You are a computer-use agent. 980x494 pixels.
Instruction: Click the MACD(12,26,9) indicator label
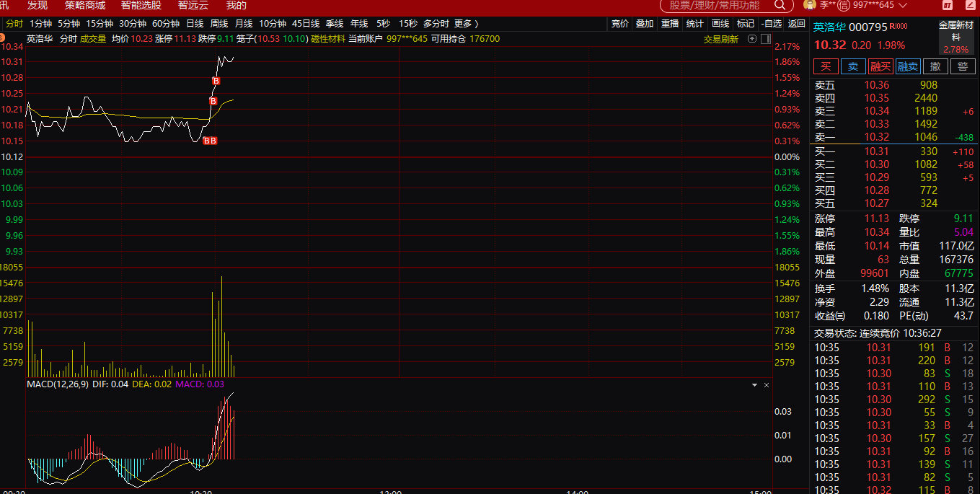point(58,384)
